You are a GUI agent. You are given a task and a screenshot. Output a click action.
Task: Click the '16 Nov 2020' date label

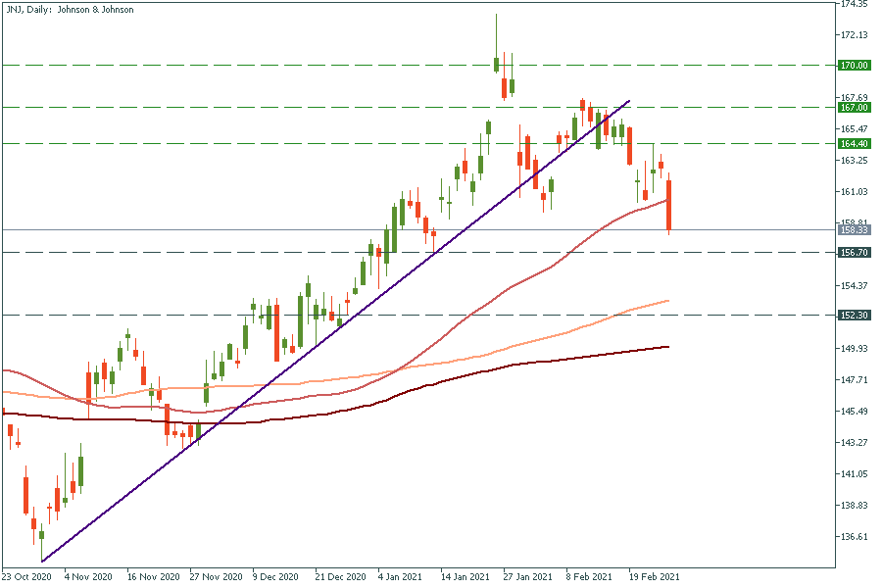(x=154, y=577)
